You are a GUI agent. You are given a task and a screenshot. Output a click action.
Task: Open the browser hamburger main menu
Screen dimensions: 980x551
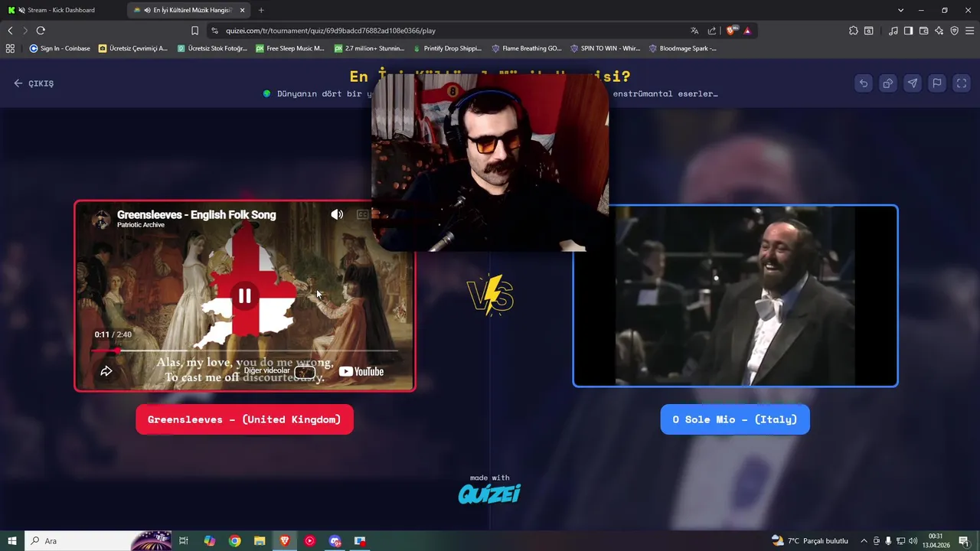point(970,31)
